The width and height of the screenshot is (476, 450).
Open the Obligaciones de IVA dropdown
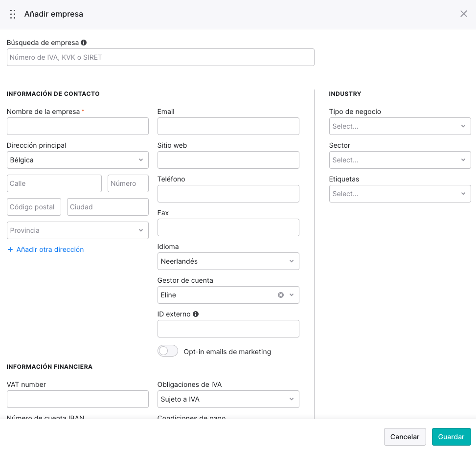228,399
